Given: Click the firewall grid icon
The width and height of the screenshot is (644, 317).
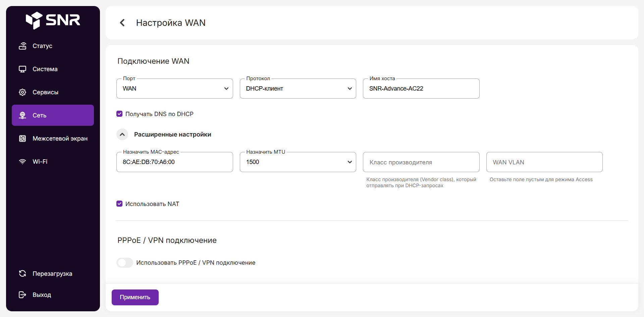Looking at the screenshot, I should coord(22,139).
